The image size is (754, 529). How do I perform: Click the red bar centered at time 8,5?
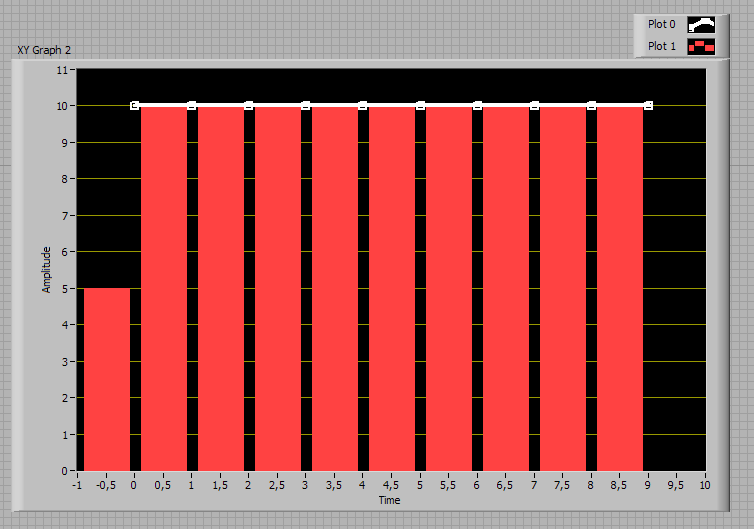click(620, 289)
